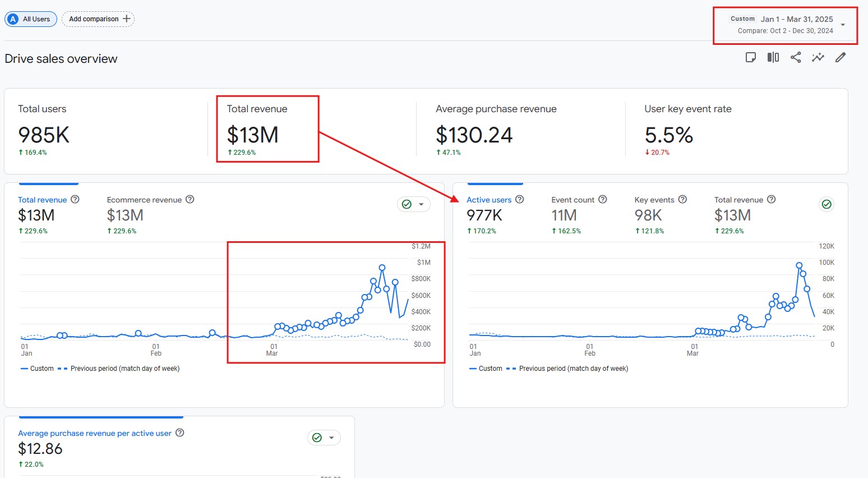Click help icon beside Ecommerce revenue
The height and width of the screenshot is (478, 868).
point(190,199)
